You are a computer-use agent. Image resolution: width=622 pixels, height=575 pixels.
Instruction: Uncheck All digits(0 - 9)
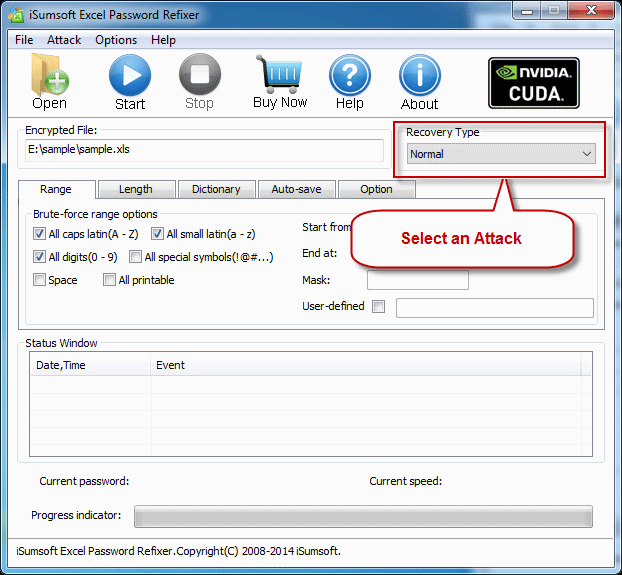(x=39, y=257)
